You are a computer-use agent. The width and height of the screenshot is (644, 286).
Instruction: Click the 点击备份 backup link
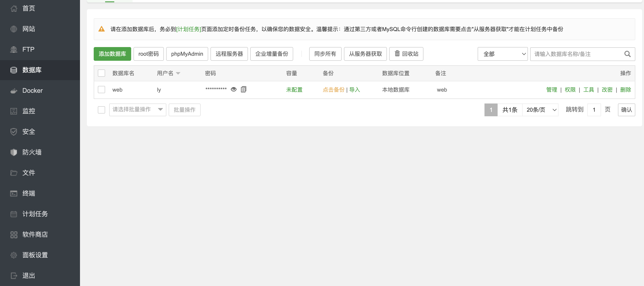(x=333, y=90)
